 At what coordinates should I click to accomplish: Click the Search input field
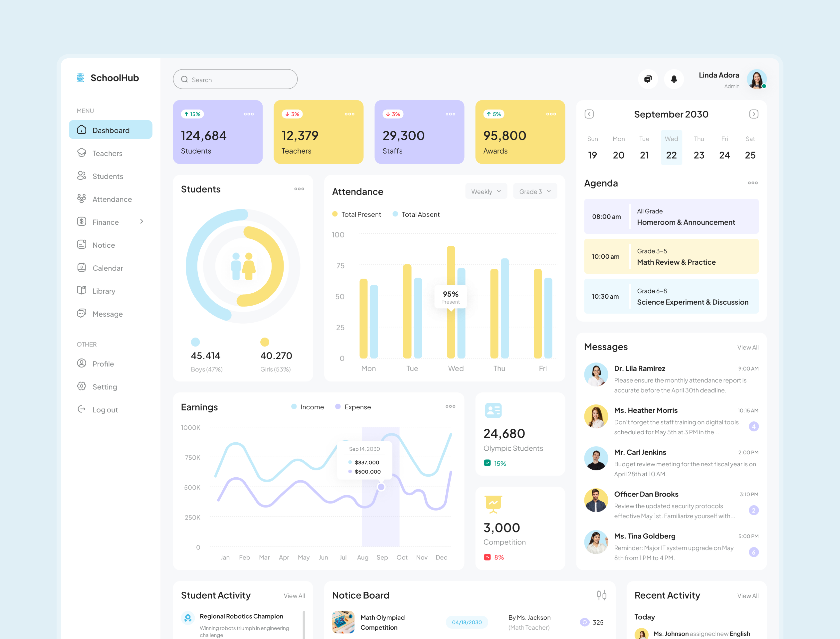click(235, 79)
